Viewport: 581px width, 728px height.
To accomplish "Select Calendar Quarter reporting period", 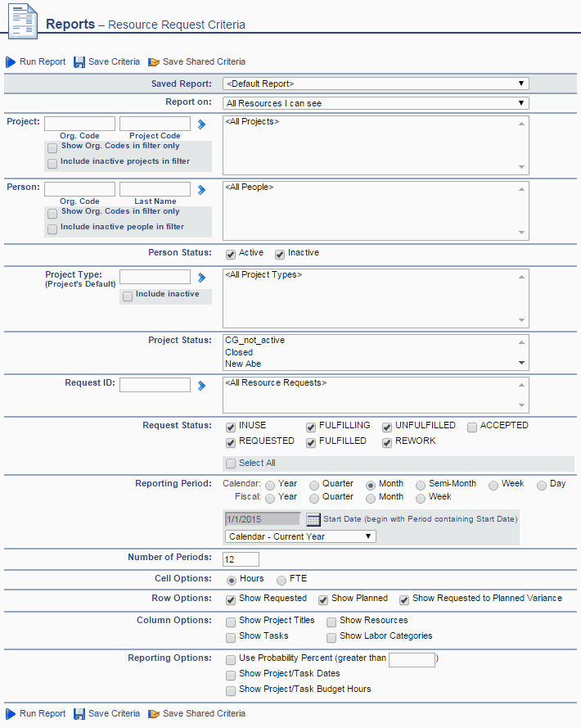I will 314,486.
